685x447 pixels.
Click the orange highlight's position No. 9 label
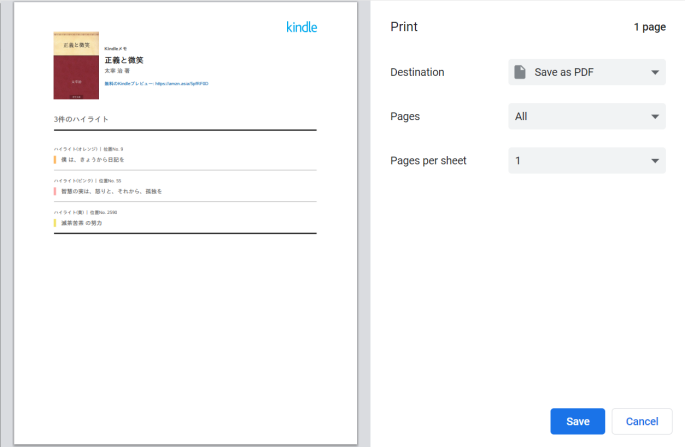pyautogui.click(x=113, y=149)
